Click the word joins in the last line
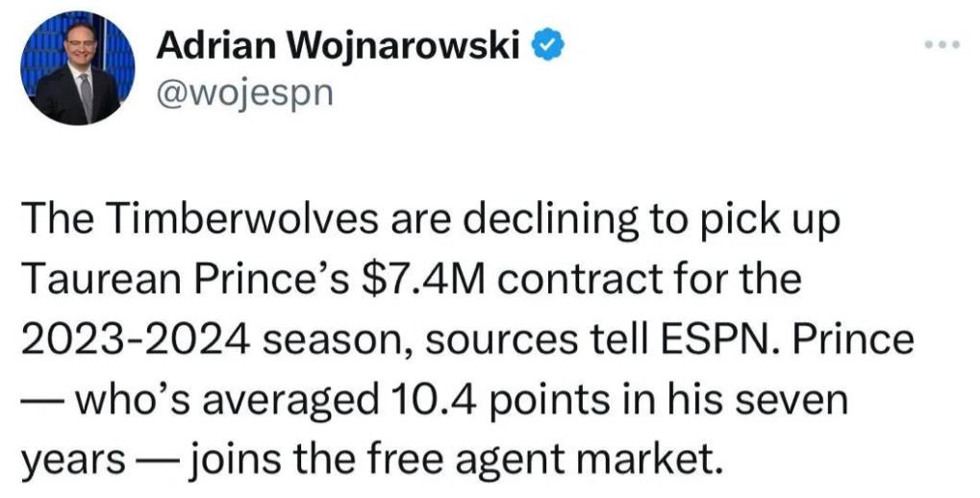This screenshot has height=498, width=980. tap(234, 461)
